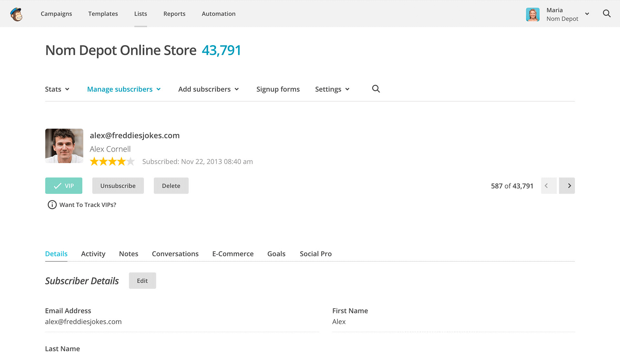Click Edit subscriber details button
620x364 pixels.
[x=142, y=280]
